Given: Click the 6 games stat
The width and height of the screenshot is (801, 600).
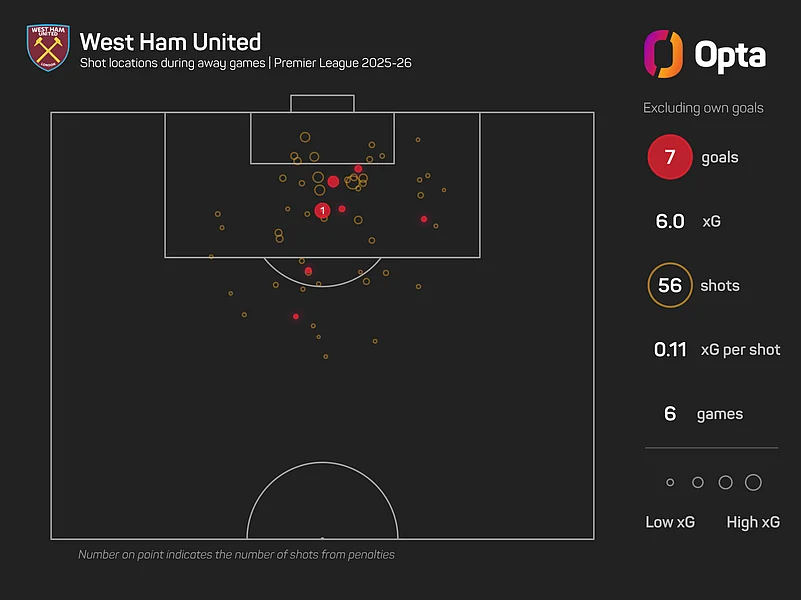Looking at the screenshot, I should coord(670,414).
